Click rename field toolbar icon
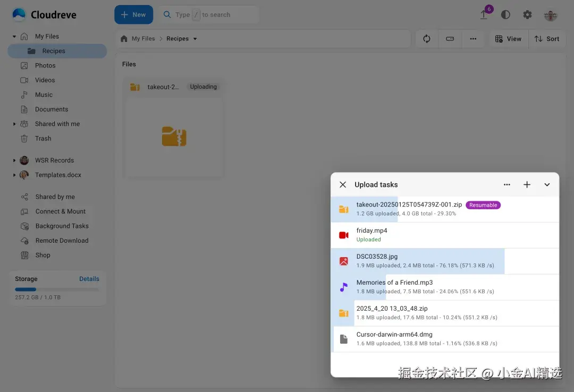The height and width of the screenshot is (392, 574). (450, 39)
